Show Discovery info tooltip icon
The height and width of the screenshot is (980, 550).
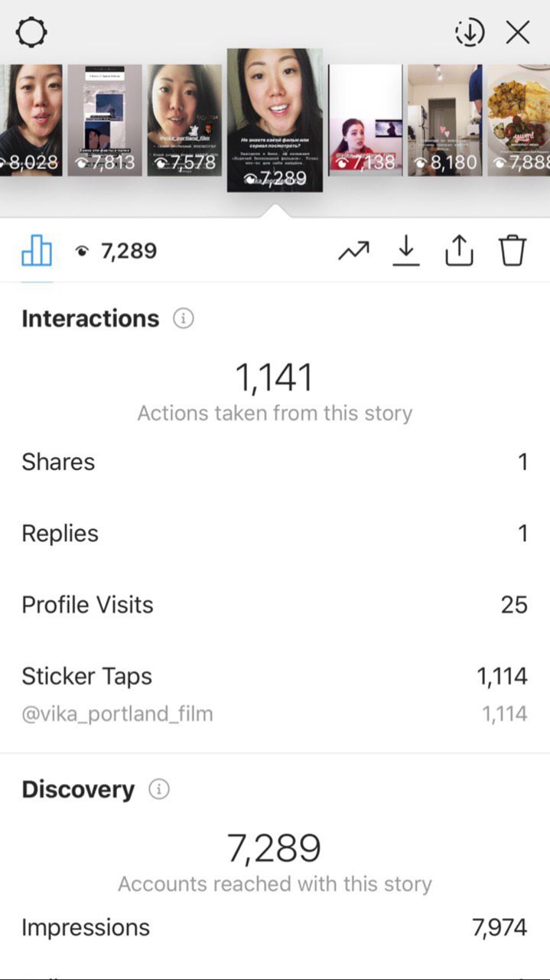(158, 789)
